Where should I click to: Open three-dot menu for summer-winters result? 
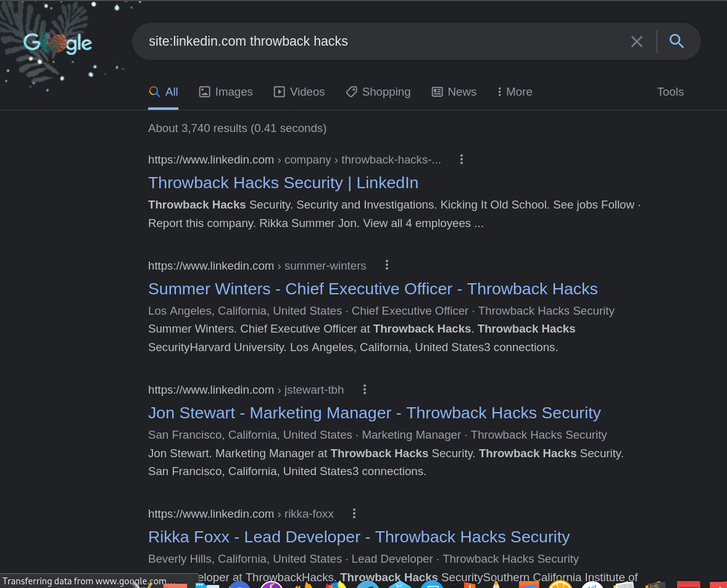click(x=387, y=265)
